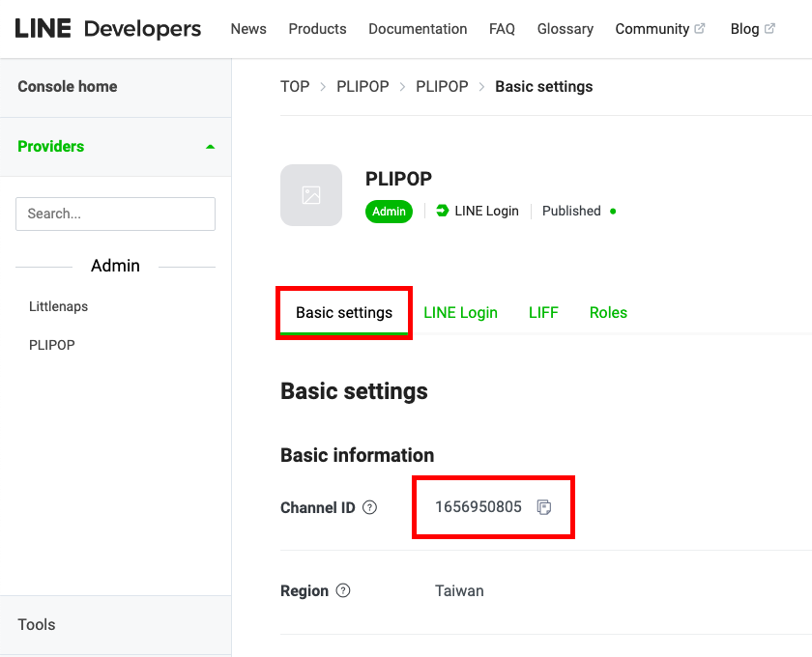
Task: Open the Roles tab
Action: point(608,313)
